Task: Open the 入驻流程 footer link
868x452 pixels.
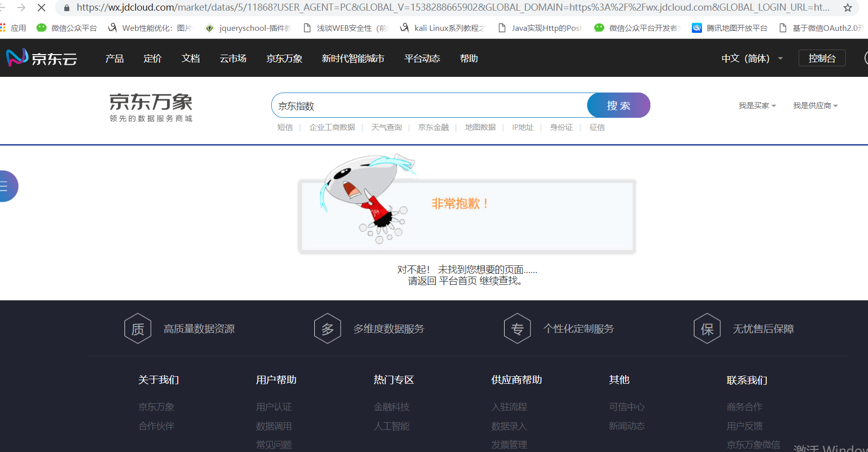Action: (x=509, y=406)
